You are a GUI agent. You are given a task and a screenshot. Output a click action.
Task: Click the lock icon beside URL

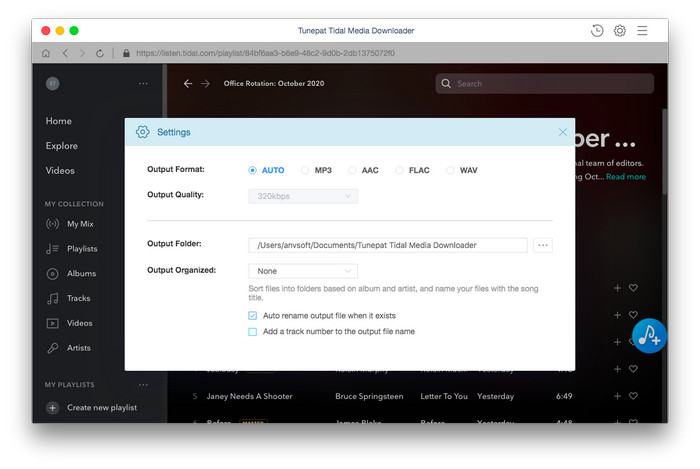pyautogui.click(x=126, y=54)
